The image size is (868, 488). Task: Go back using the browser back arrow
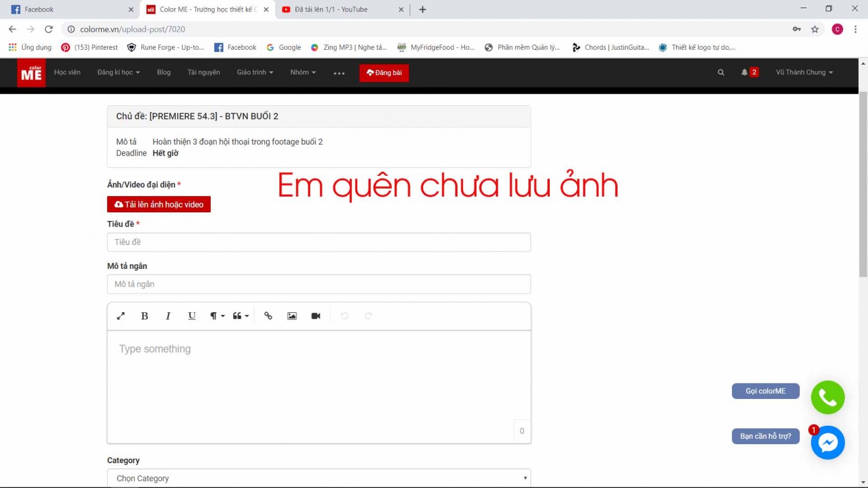[12, 29]
